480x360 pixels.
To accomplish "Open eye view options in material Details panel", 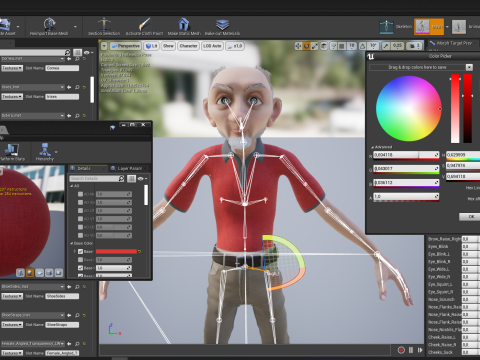I will pos(142,179).
